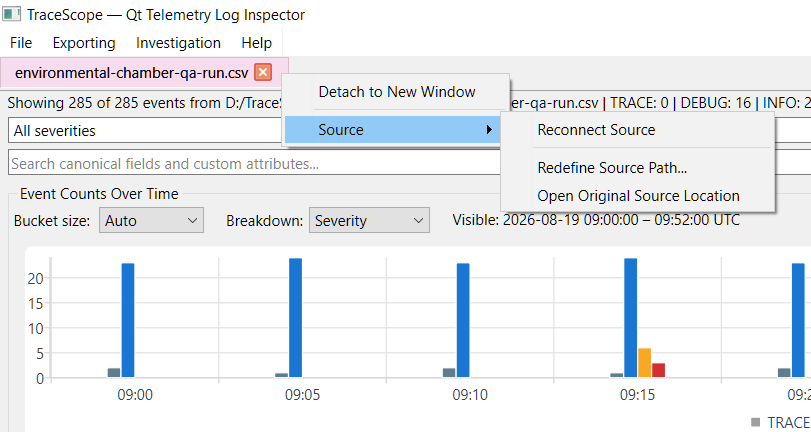The width and height of the screenshot is (811, 432).
Task: Open the Bucket size Auto dropdown
Action: point(152,220)
